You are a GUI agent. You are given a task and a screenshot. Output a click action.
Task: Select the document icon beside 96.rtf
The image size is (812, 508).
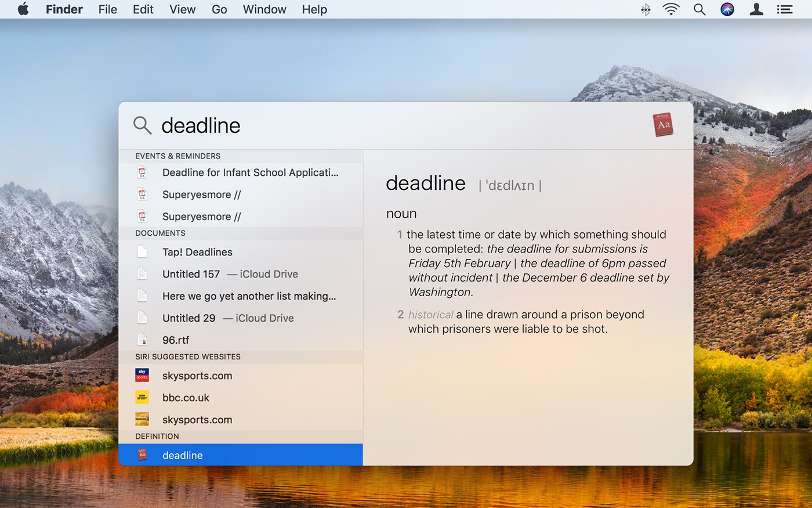tap(143, 339)
